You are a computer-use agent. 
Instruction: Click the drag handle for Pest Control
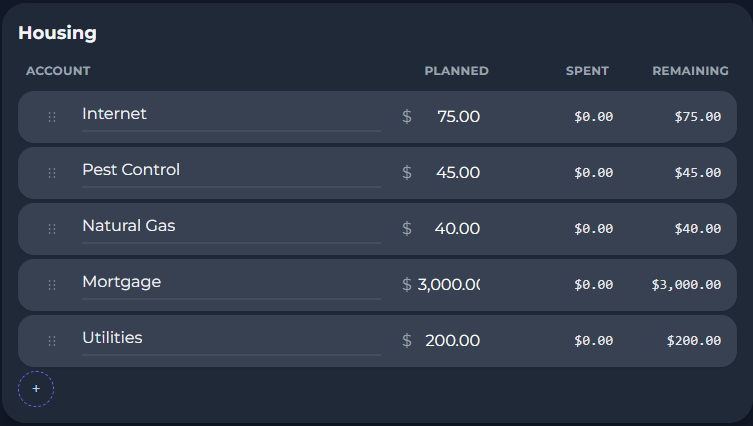pyautogui.click(x=52, y=173)
